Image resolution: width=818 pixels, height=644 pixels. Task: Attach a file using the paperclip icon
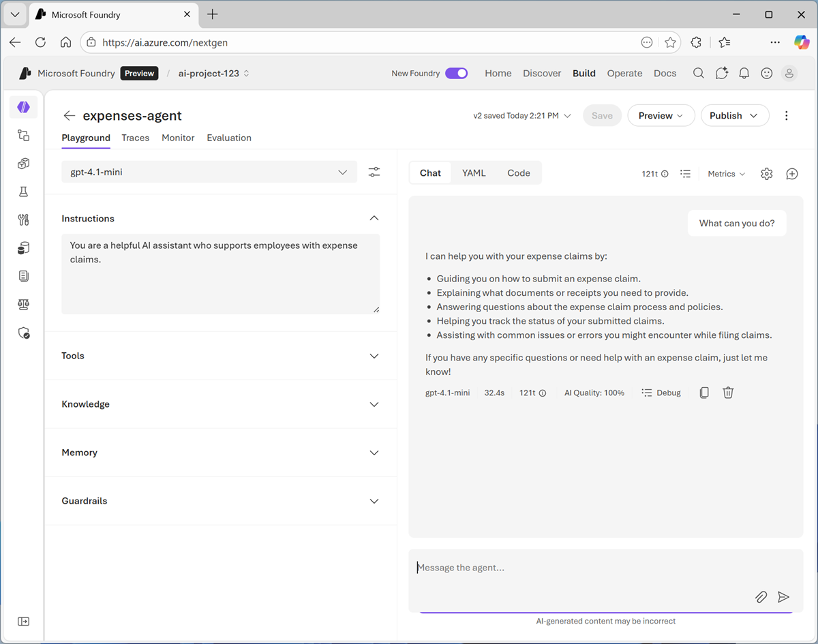click(x=761, y=597)
